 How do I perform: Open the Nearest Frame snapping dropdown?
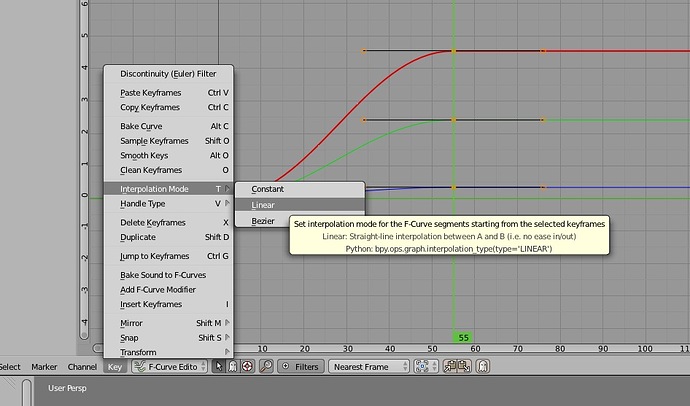pos(369,366)
